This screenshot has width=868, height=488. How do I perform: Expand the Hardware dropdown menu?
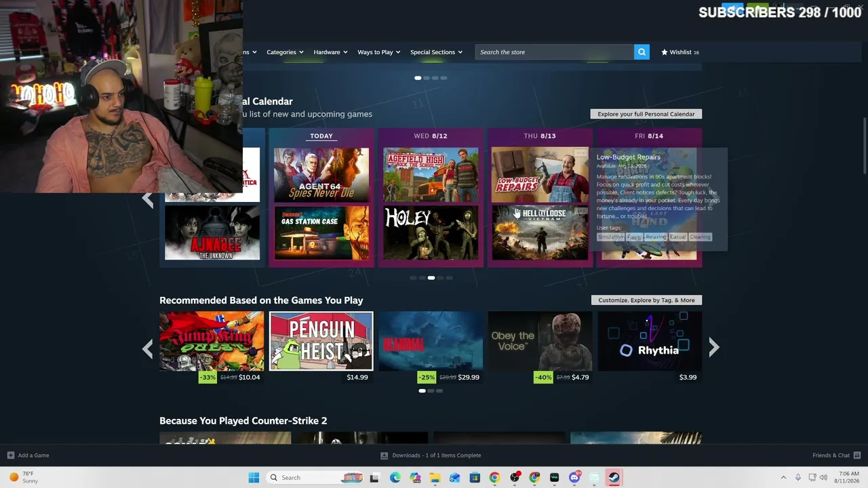coord(330,52)
